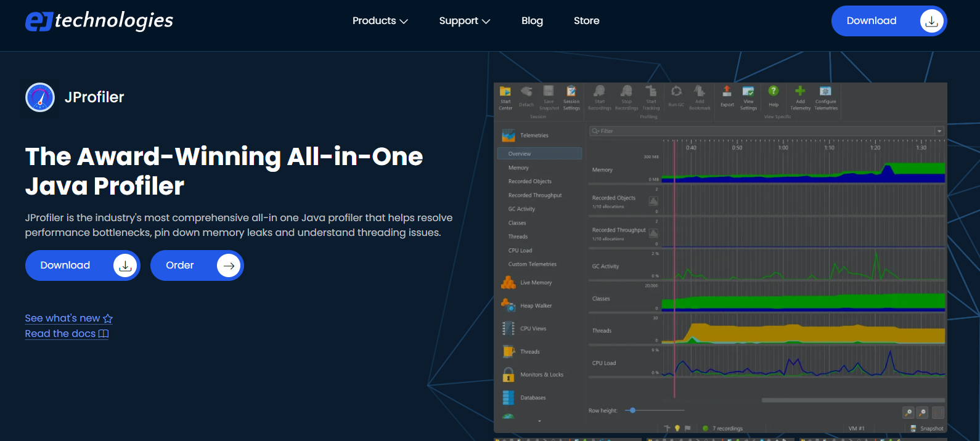Open the CPU Views section
Viewport: 980px width, 441px height.
pyautogui.click(x=525, y=329)
